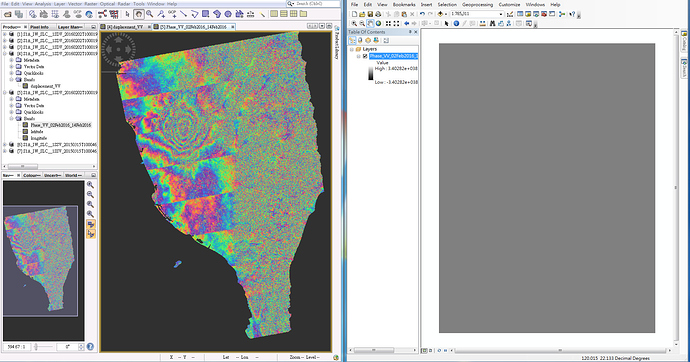This screenshot has height=362, width=690.
Task: Open the ArcMap Identify tool
Action: coord(456,23)
